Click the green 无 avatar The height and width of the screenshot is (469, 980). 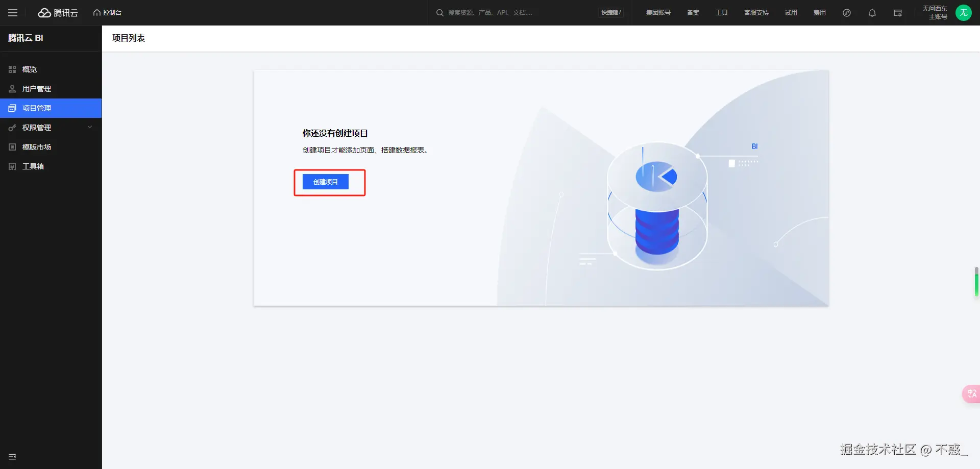click(x=964, y=13)
